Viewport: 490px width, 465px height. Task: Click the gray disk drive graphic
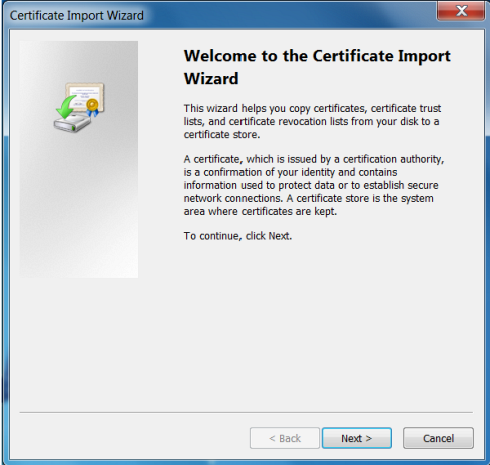coord(72,123)
